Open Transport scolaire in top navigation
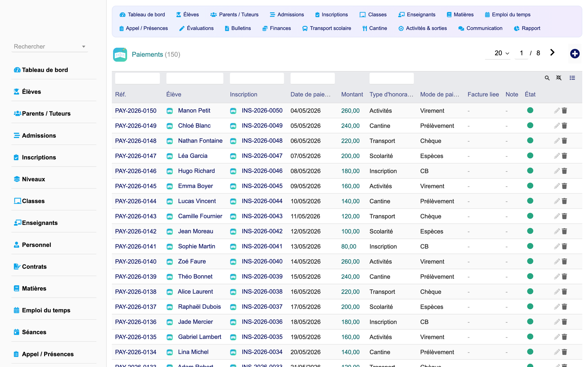Viewport: 588px width, 367px height. tap(327, 28)
